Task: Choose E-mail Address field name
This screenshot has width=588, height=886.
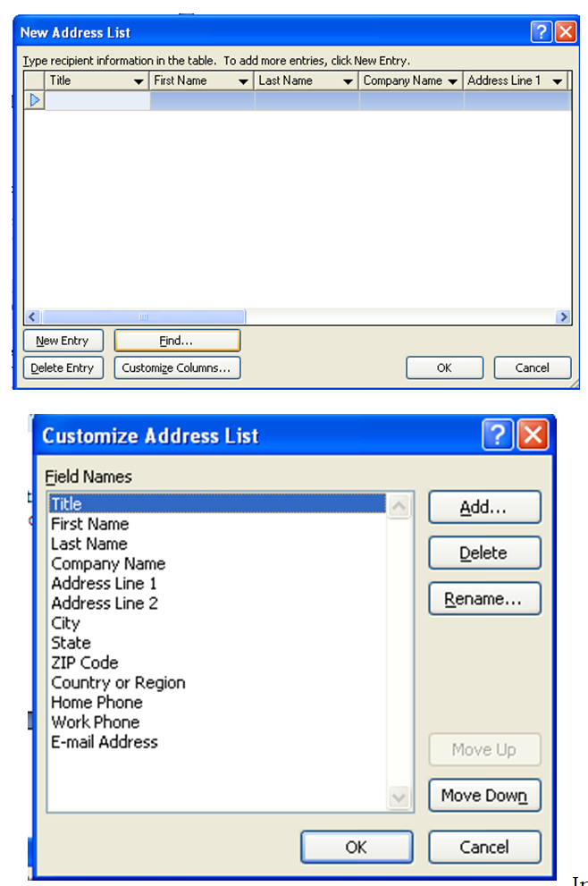Action: [104, 742]
